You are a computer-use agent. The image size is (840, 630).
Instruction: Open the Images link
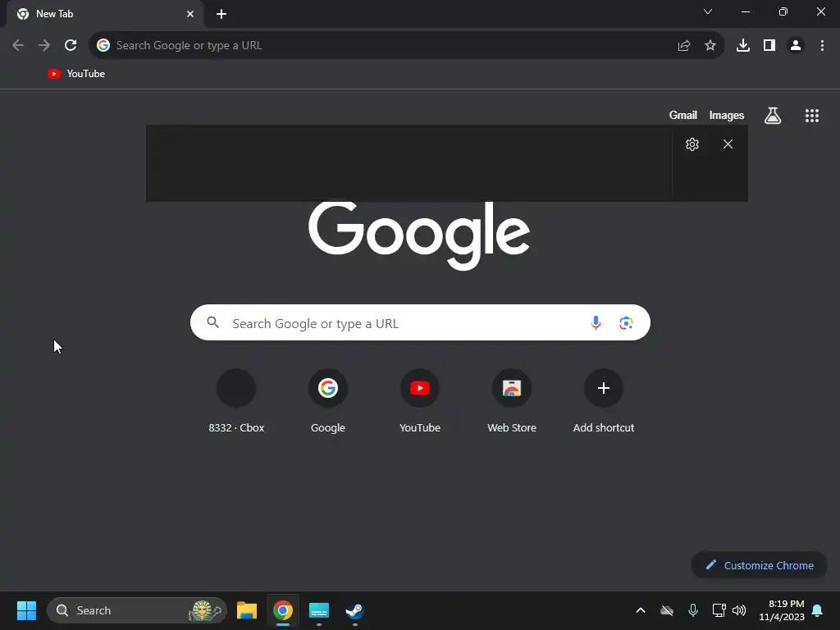click(x=727, y=115)
